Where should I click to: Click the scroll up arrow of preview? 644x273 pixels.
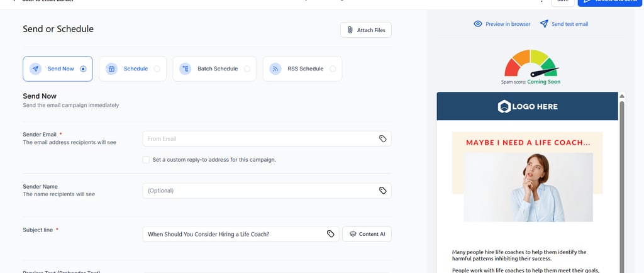pos(622,96)
